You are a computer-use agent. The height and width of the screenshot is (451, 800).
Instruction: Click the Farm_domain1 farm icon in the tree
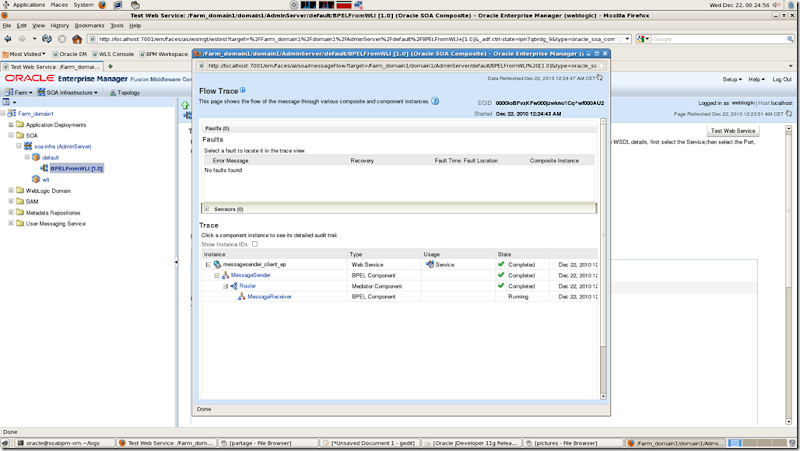coord(12,113)
